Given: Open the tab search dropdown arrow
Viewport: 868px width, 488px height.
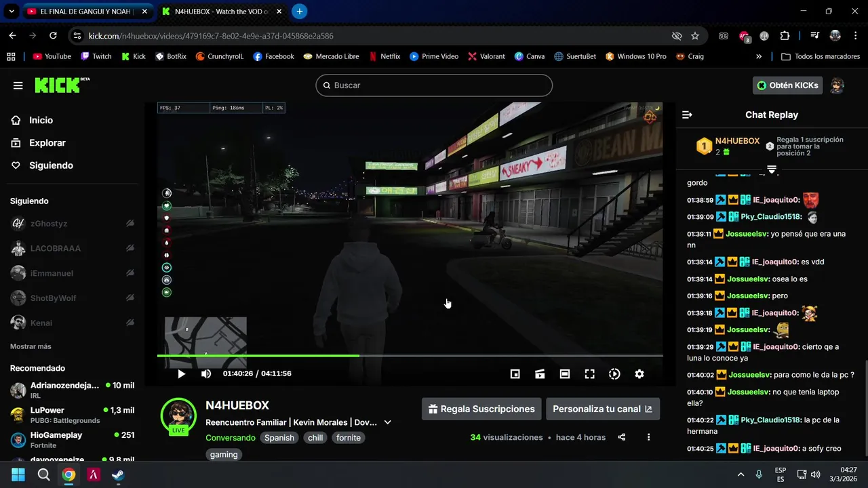Looking at the screenshot, I should pos(12,12).
